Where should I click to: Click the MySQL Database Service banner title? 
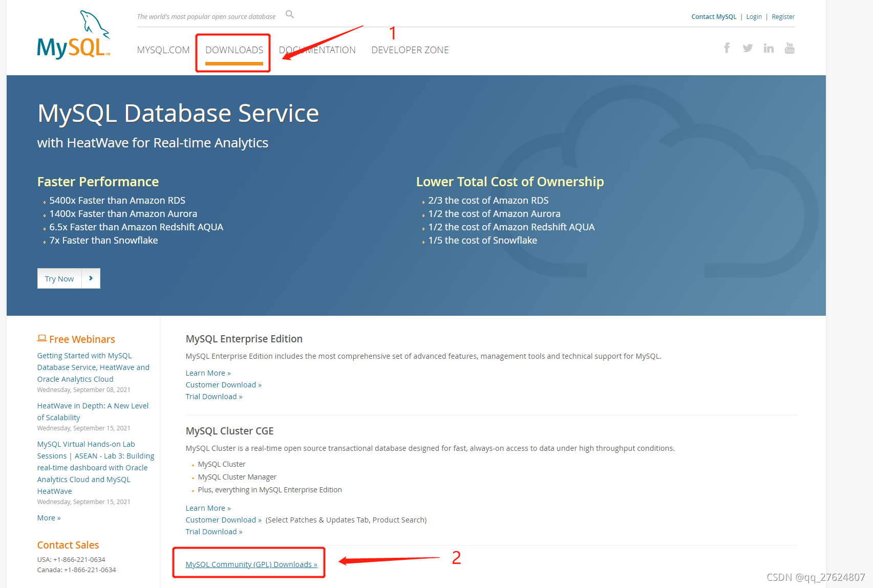[178, 114]
